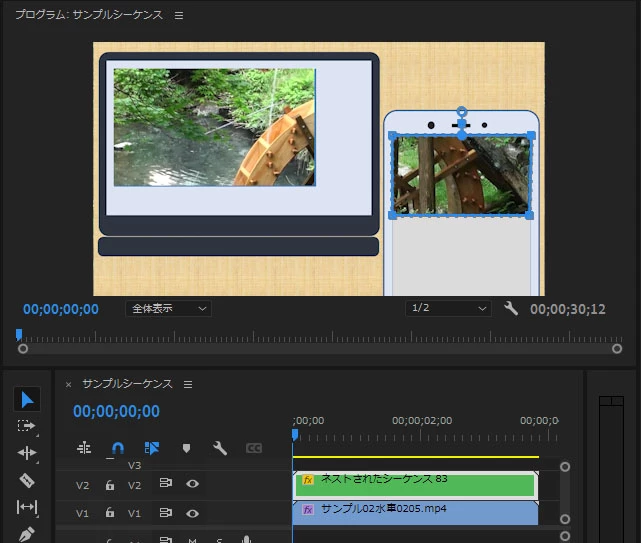Toggle linked selection in timeline
This screenshot has height=543, width=641.
(x=152, y=448)
